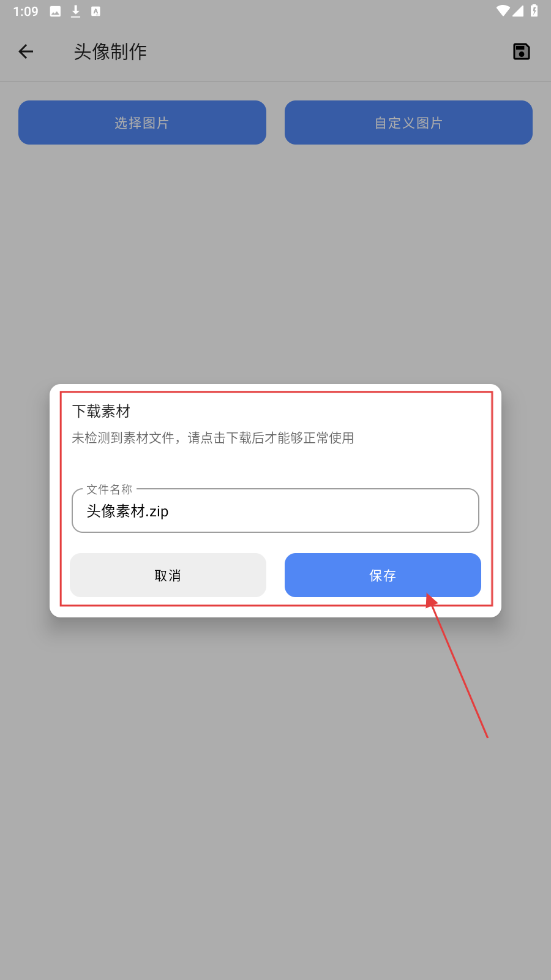Tap the cellular signal strength icon
551x980 pixels.
coord(518,11)
